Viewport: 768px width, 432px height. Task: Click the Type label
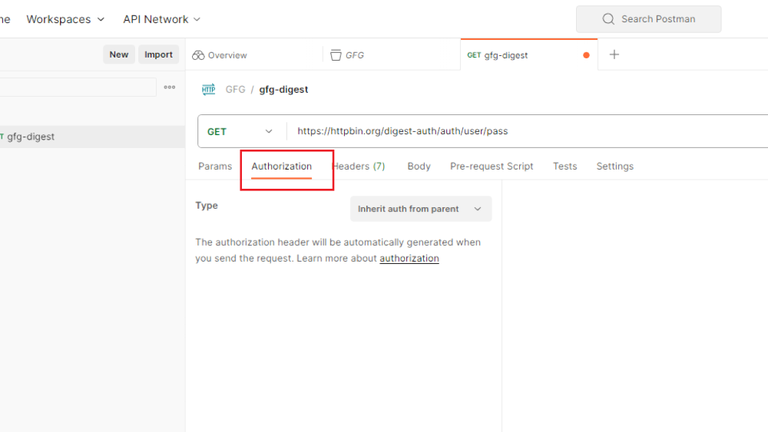click(x=207, y=205)
